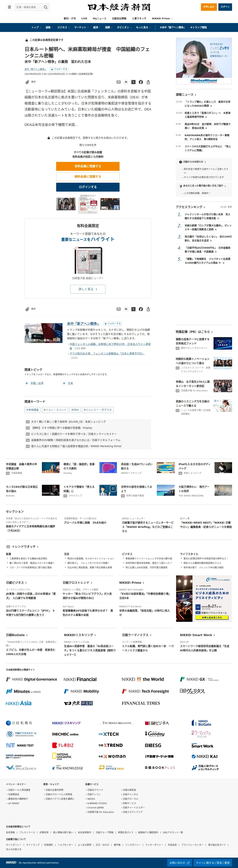Open the ジャクソンホール ranking number one article
The image size is (238, 868).
pyautogui.click(x=207, y=216)
